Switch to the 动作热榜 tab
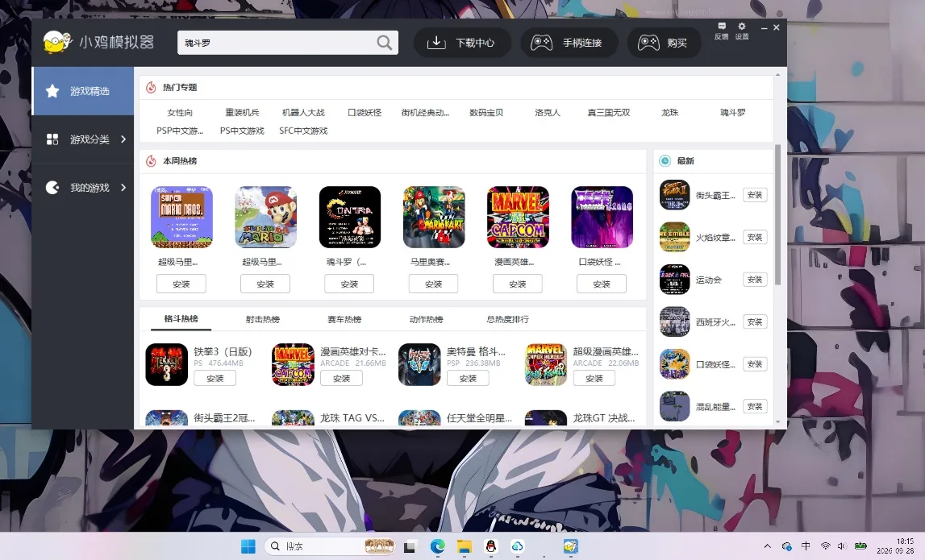 (426, 319)
